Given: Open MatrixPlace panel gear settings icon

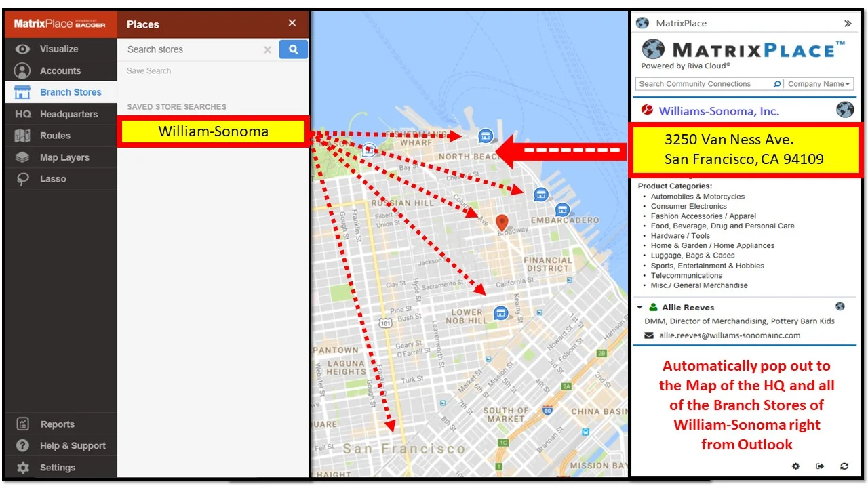Looking at the screenshot, I should [796, 466].
